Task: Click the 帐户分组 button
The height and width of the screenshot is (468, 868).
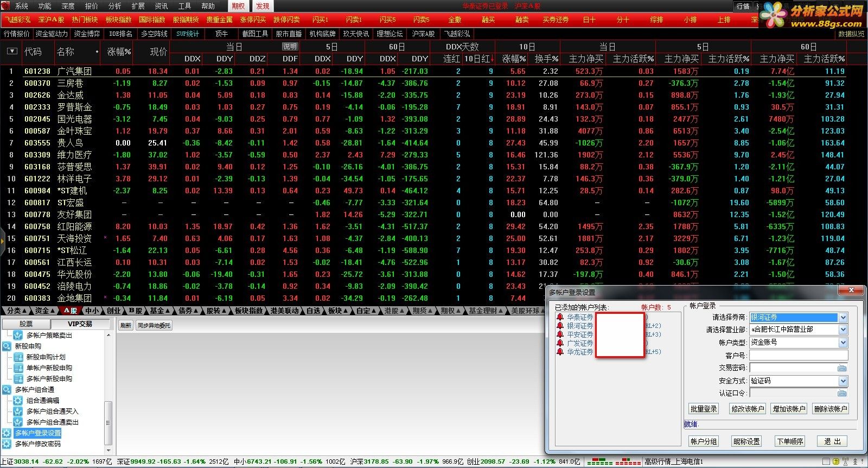Action: [704, 441]
